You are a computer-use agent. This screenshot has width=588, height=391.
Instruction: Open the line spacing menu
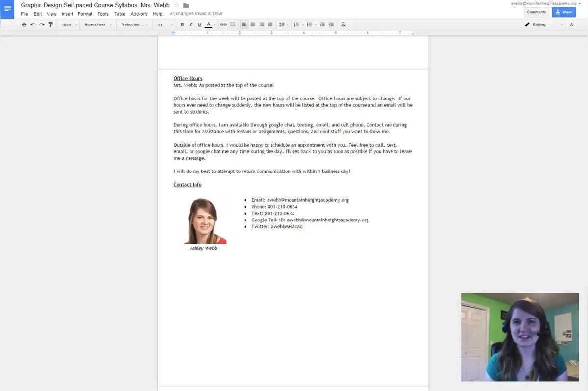tap(282, 24)
